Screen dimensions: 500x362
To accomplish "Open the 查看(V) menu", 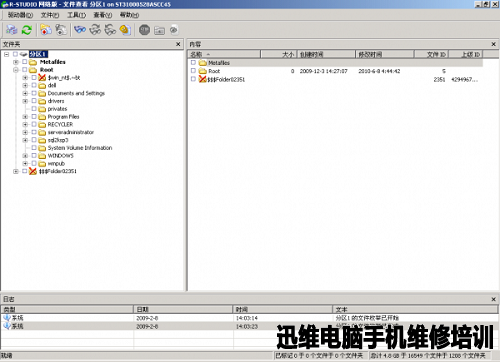I will pos(103,15).
